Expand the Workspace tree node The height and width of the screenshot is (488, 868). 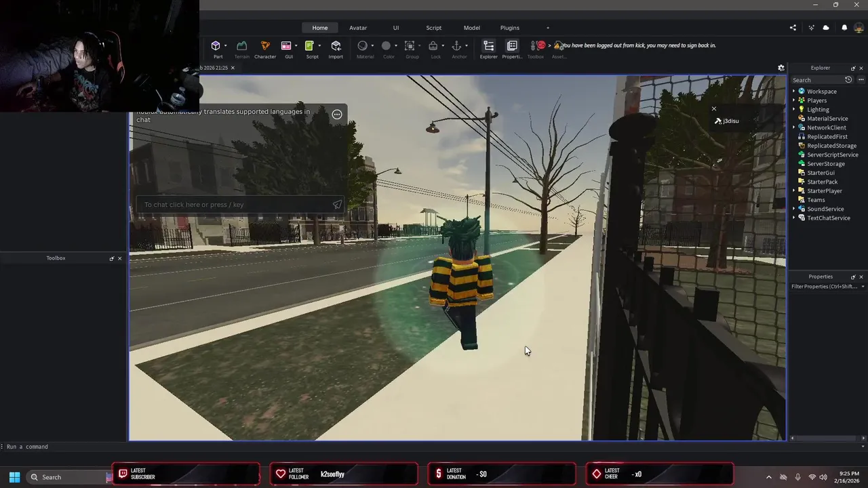(x=794, y=91)
